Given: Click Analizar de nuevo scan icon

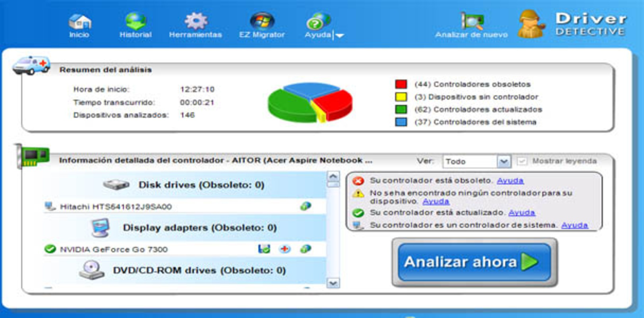Looking at the screenshot, I should pos(472,21).
